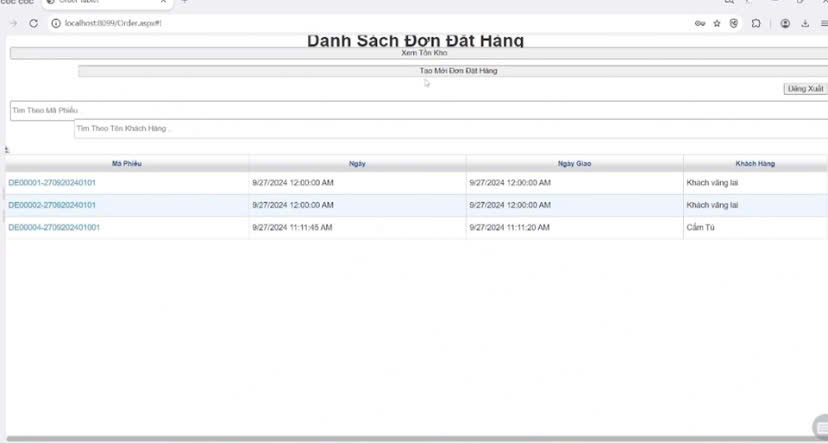Click the shield icon in browser toolbar
This screenshot has height=444, width=828.
(735, 23)
